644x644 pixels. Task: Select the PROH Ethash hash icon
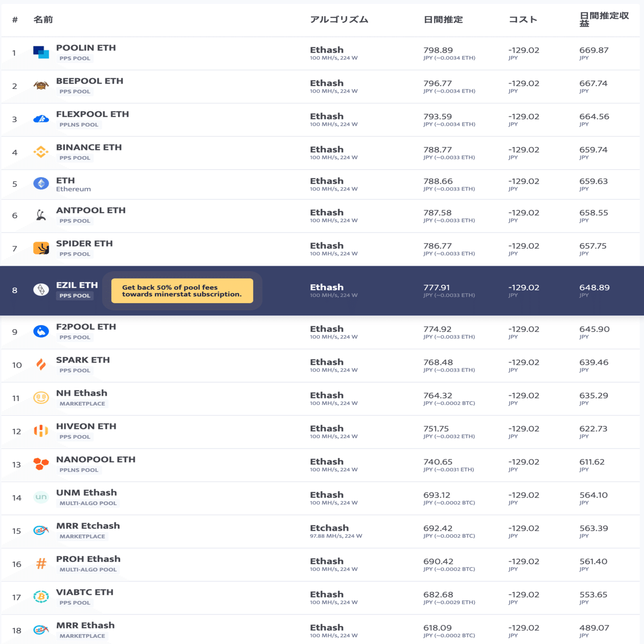(41, 564)
